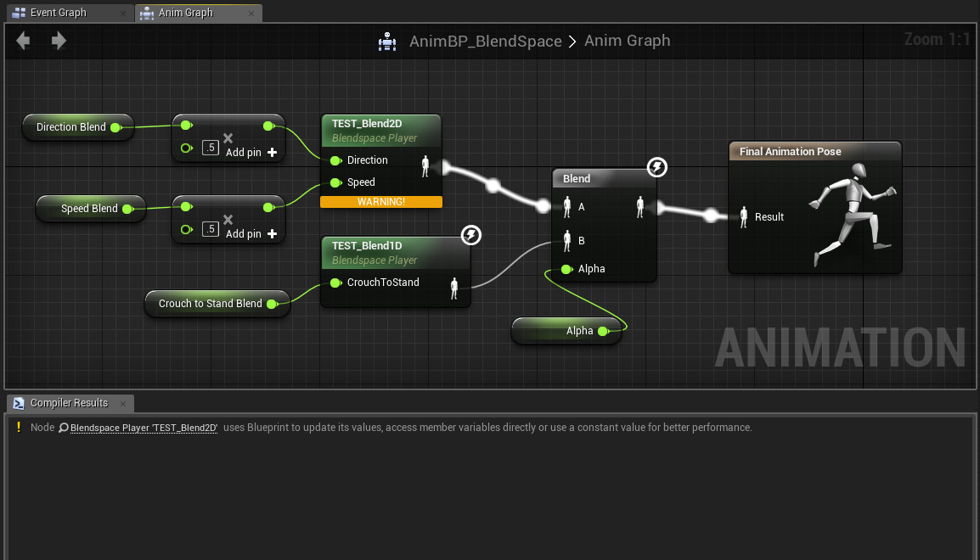Click the WARNING! banner on TEST_Blend2D
The height and width of the screenshot is (560, 980).
[381, 202]
